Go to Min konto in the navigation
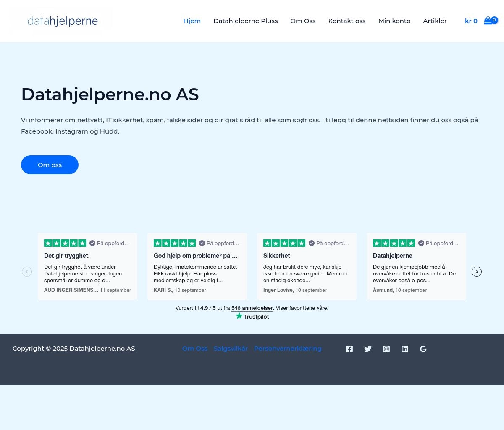The height and width of the screenshot is (430, 504). pyautogui.click(x=394, y=21)
